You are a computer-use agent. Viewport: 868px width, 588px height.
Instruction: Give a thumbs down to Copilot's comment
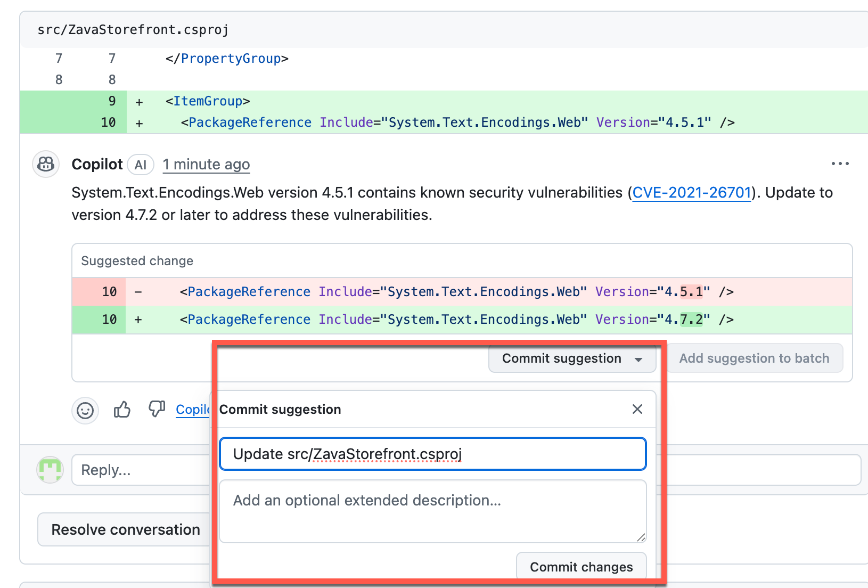click(x=156, y=410)
